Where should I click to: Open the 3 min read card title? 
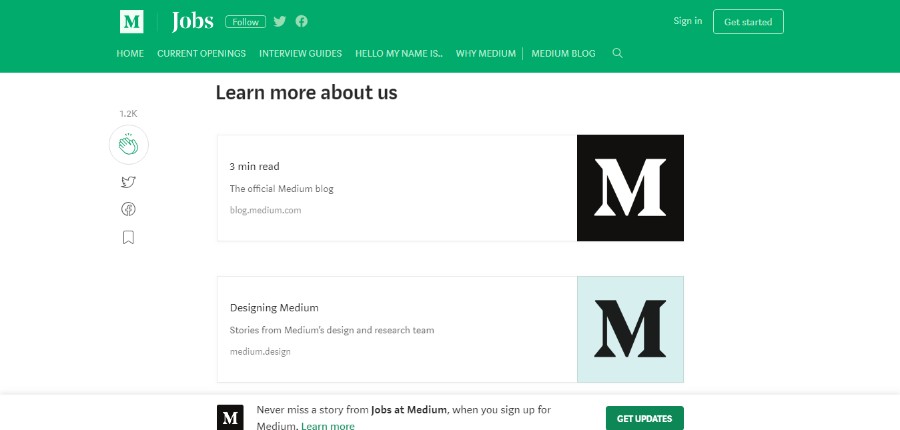(254, 166)
